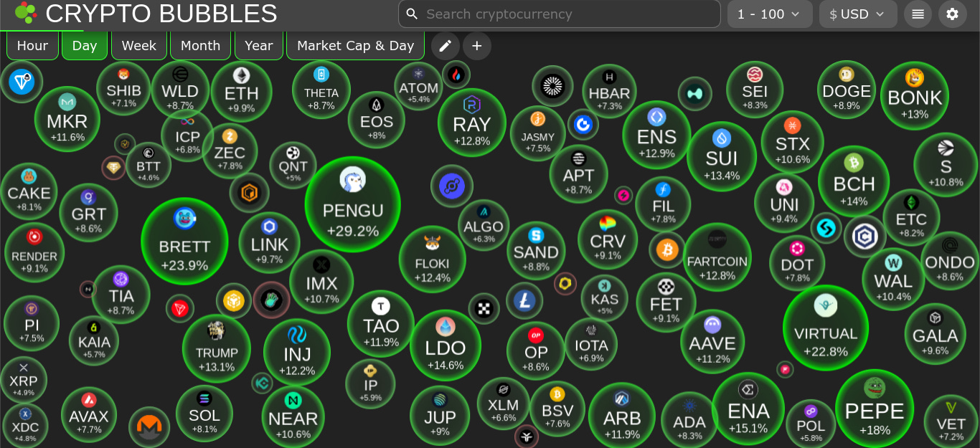Open the XRP bubble
The width and height of the screenshot is (980, 448).
24,379
